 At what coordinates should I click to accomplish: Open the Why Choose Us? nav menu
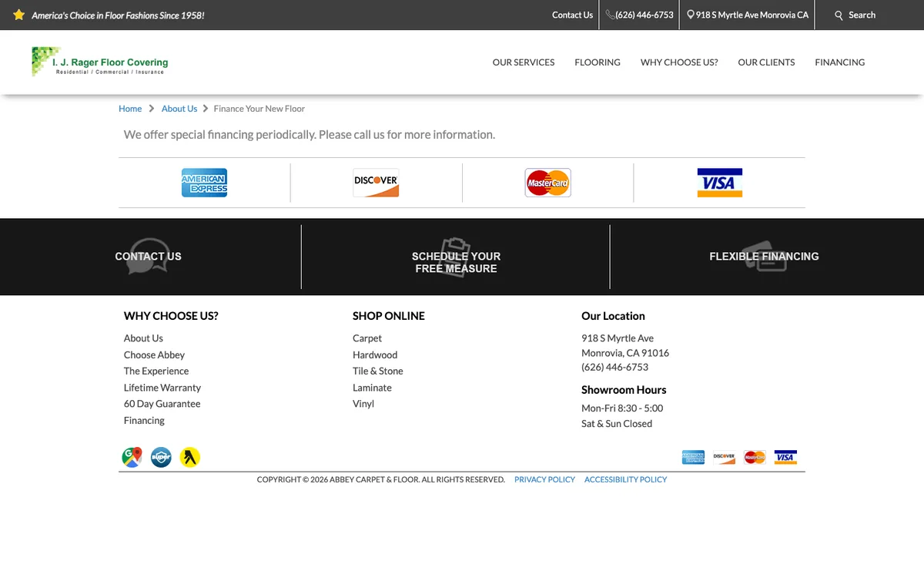pos(679,62)
